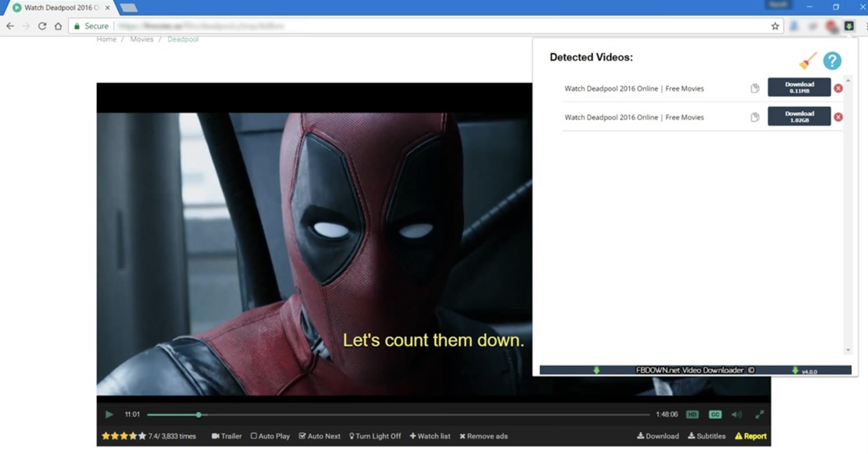Viewport: 868px width, 454px height.
Task: Click Turn Light Off
Action: point(375,436)
